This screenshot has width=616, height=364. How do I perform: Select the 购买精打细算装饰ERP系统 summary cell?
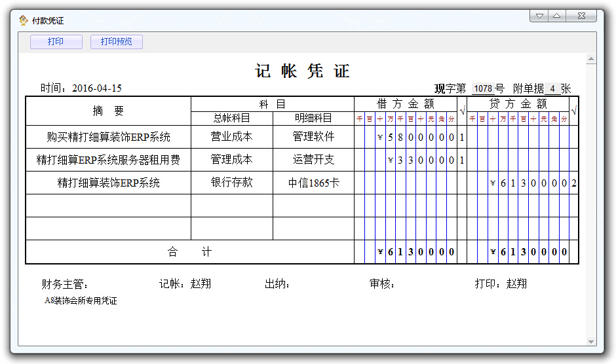click(x=108, y=137)
